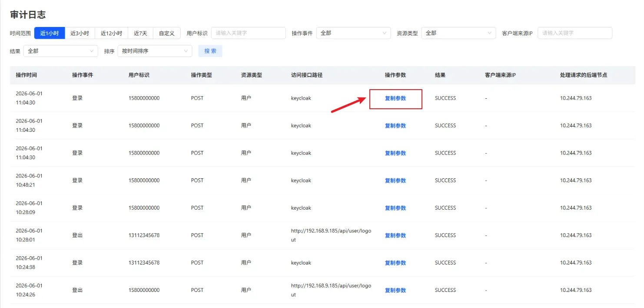This screenshot has height=308, width=644.
Task: Copy parameters for the 10:48:21 login row
Action: pos(395,181)
